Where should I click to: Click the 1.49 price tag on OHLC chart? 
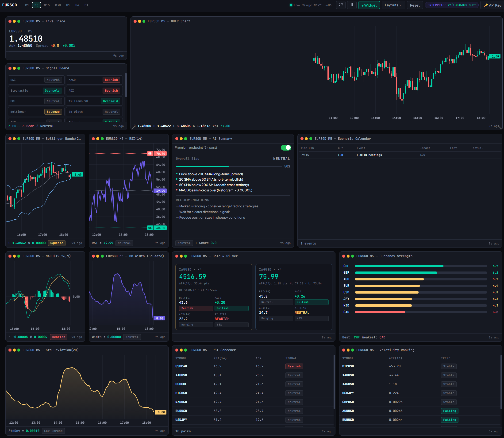pyautogui.click(x=495, y=56)
